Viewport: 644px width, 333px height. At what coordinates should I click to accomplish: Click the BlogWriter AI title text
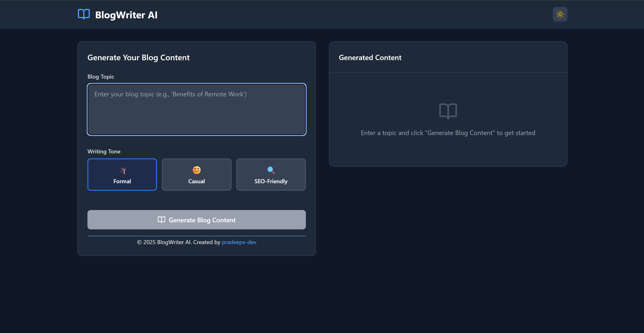pyautogui.click(x=126, y=15)
